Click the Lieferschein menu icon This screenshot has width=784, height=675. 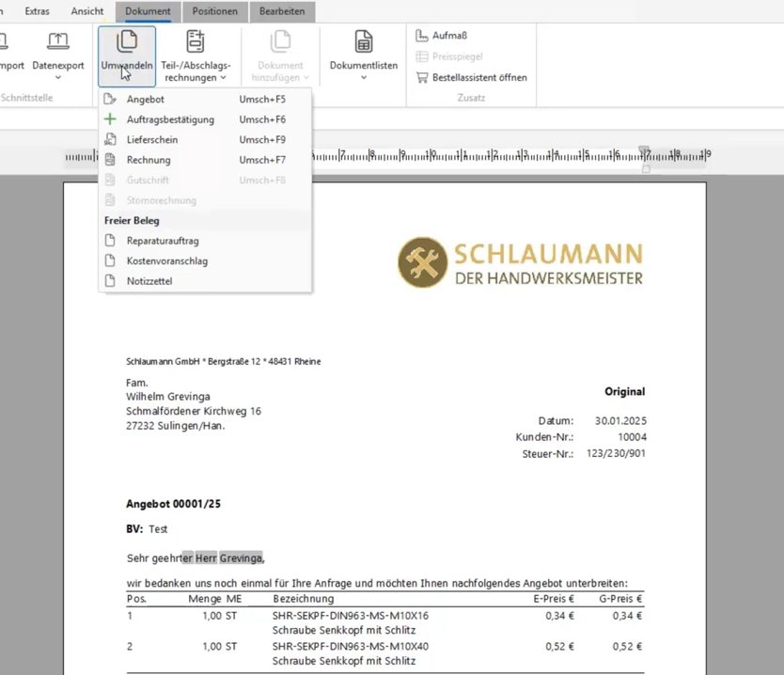tap(110, 139)
